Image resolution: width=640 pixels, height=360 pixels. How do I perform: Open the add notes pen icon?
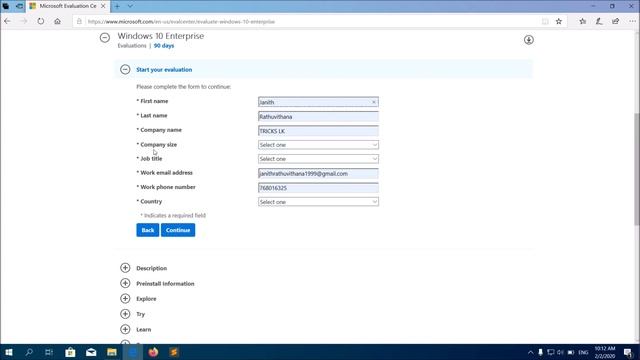(x=599, y=21)
